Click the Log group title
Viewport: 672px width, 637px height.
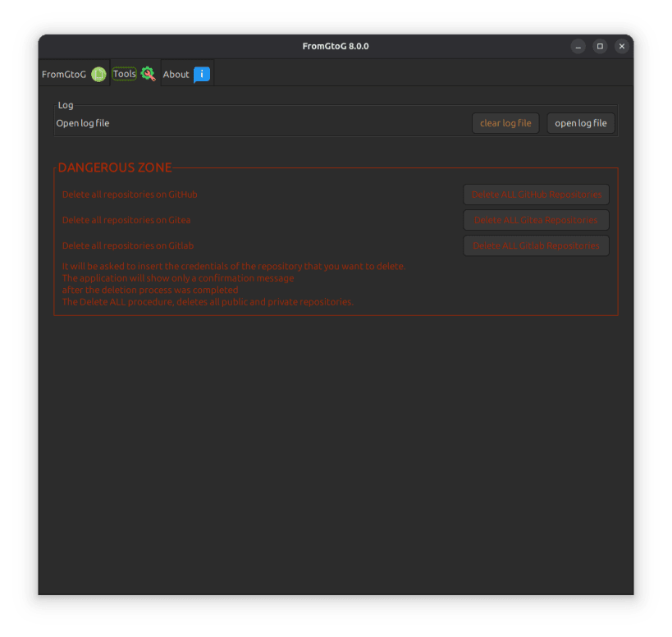[66, 105]
